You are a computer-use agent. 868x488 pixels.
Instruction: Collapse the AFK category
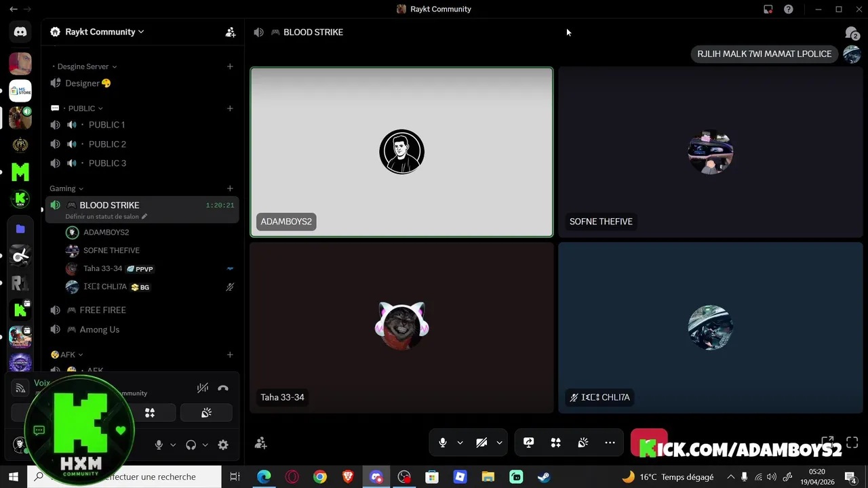[67, 354]
